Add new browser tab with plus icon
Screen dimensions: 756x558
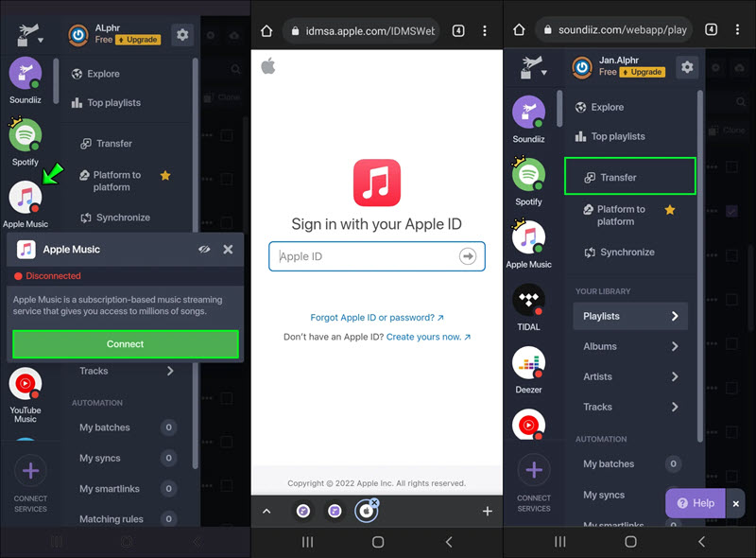pyautogui.click(x=488, y=511)
